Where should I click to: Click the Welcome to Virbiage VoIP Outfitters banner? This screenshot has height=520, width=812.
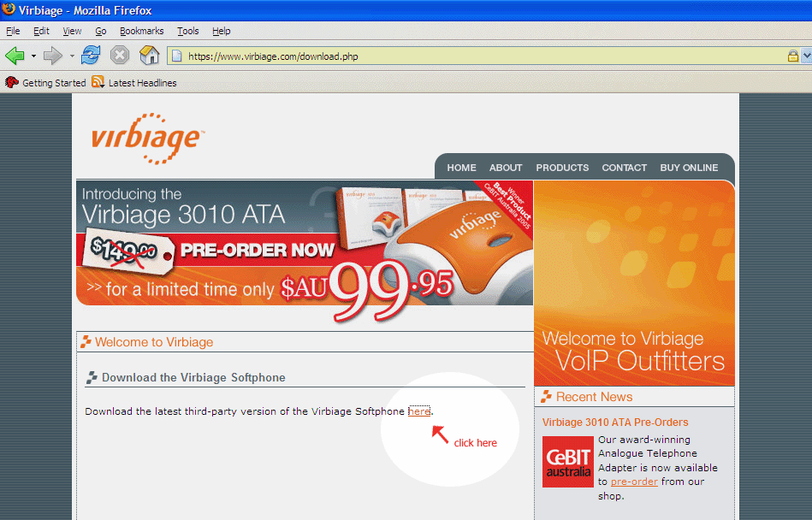coord(634,283)
